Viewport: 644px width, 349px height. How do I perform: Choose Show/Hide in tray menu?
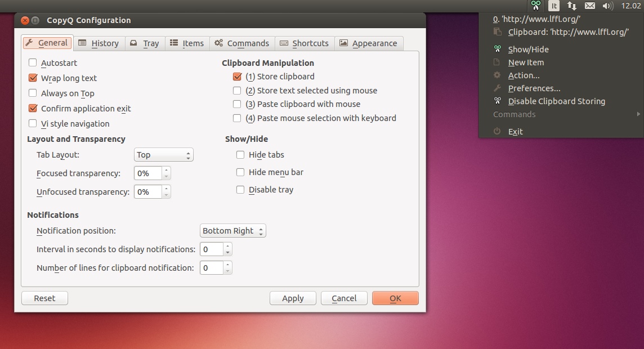click(561, 50)
